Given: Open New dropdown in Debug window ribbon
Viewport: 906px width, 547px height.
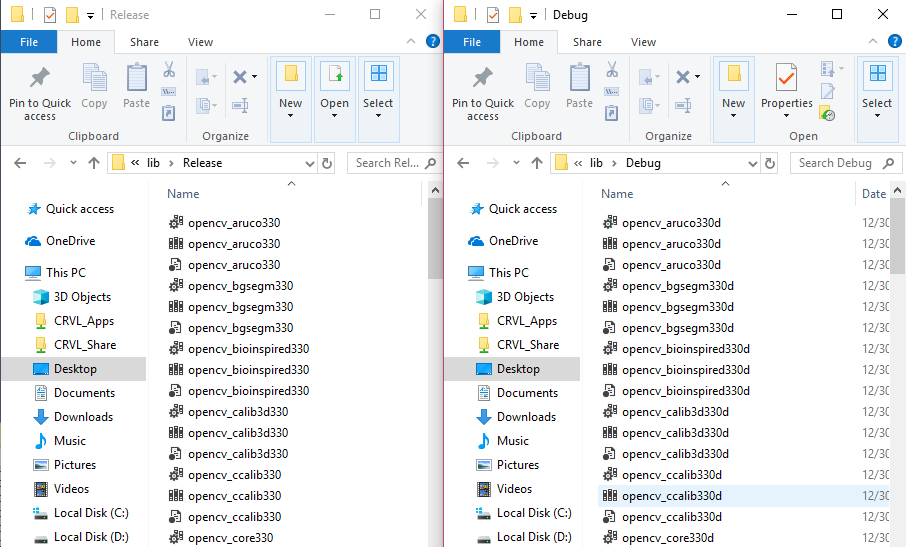Looking at the screenshot, I should pyautogui.click(x=734, y=99).
